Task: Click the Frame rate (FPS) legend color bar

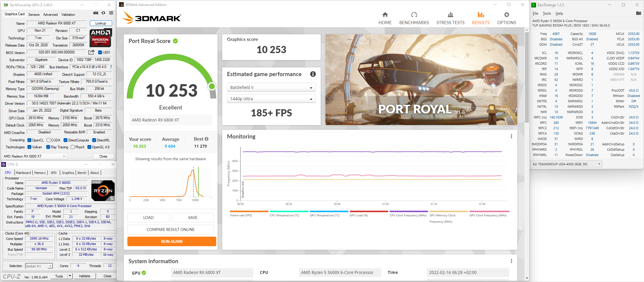Action: click(x=249, y=212)
